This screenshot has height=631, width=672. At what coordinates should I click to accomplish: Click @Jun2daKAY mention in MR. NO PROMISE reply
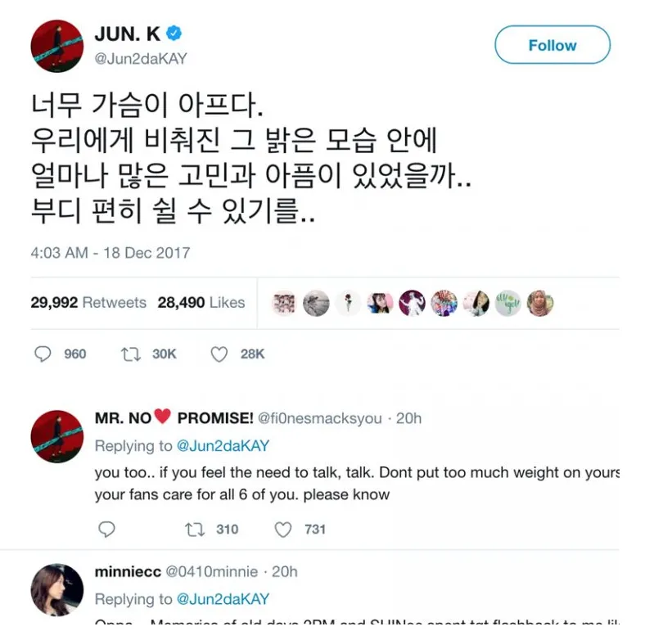click(223, 445)
